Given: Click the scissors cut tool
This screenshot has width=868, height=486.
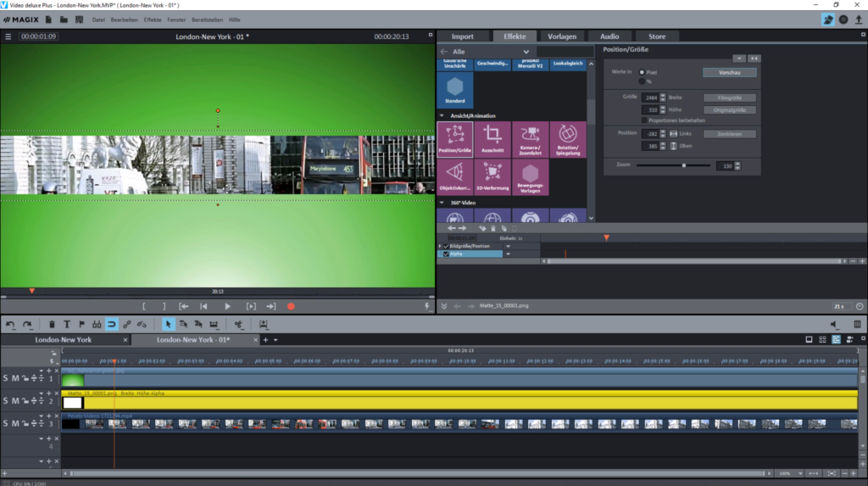Looking at the screenshot, I should 238,324.
